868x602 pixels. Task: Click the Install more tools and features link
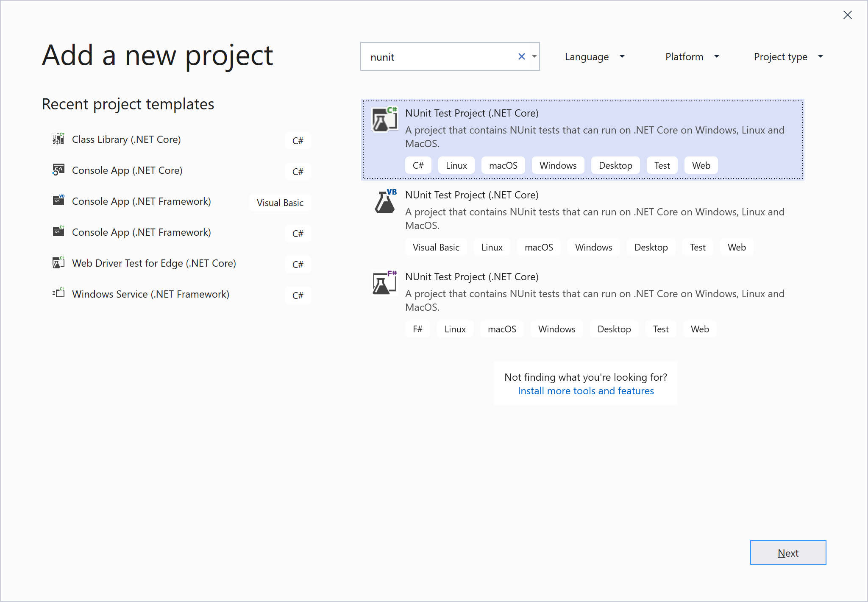click(x=585, y=390)
